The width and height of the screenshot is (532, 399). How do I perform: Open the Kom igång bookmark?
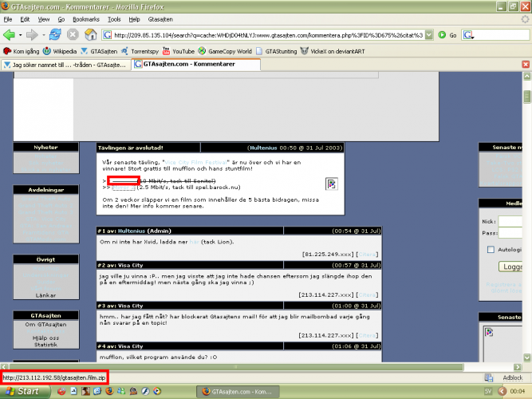click(x=22, y=51)
